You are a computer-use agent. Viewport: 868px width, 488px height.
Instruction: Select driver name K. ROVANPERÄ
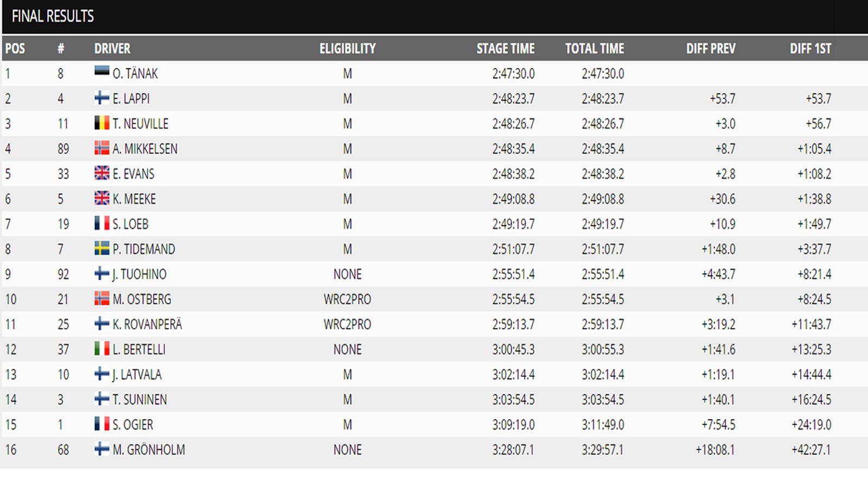tap(147, 324)
